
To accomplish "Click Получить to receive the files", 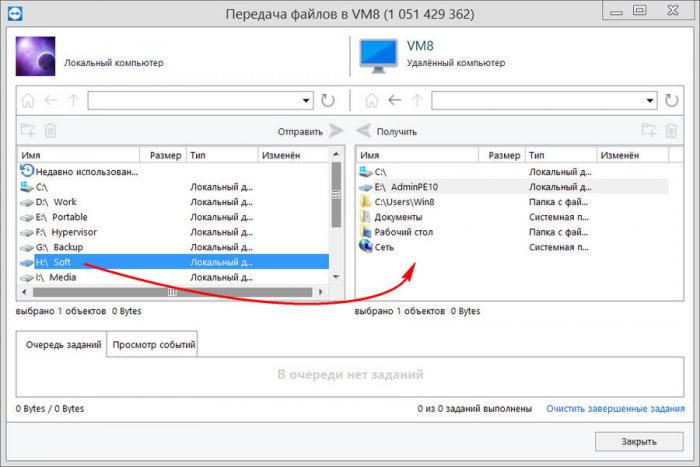I will tap(387, 131).
